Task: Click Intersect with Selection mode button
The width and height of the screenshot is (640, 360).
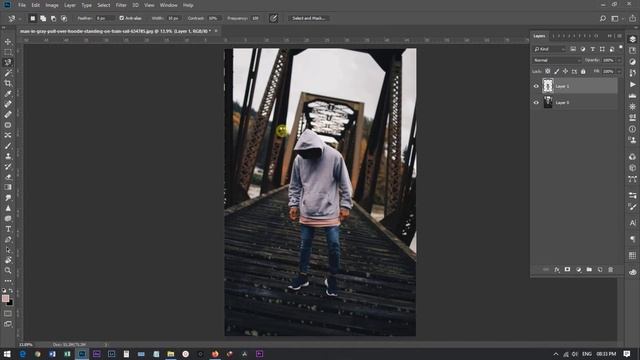Action: click(x=64, y=18)
